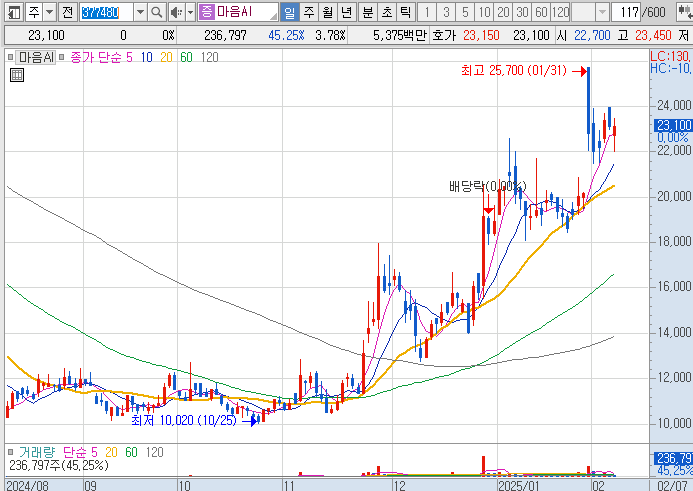This screenshot has width=693, height=491.
Task: Click the 5 interval button
Action: 465,12
